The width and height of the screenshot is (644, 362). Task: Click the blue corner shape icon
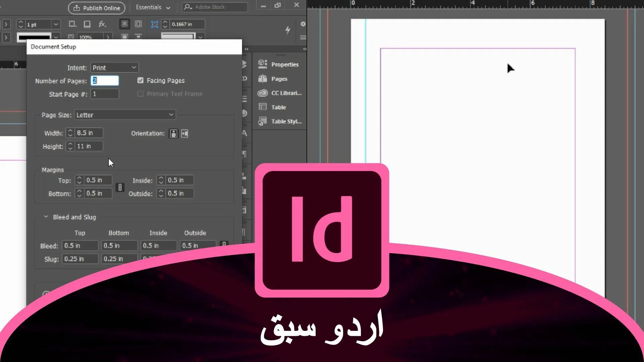(x=154, y=24)
